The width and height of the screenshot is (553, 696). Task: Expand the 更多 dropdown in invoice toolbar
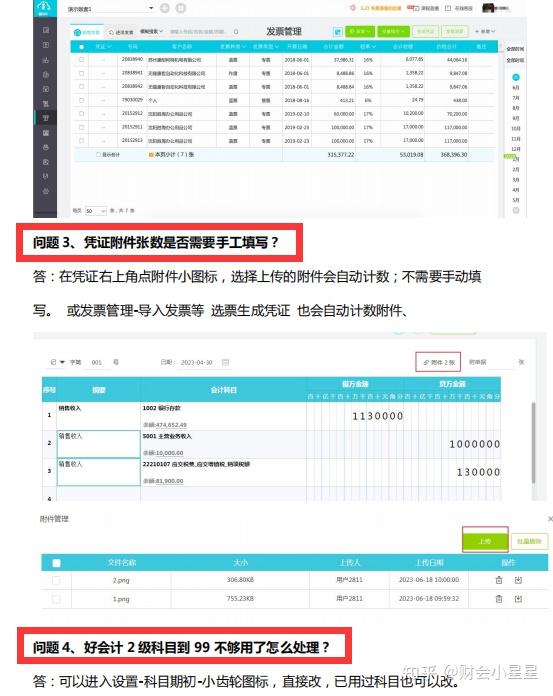point(485,32)
